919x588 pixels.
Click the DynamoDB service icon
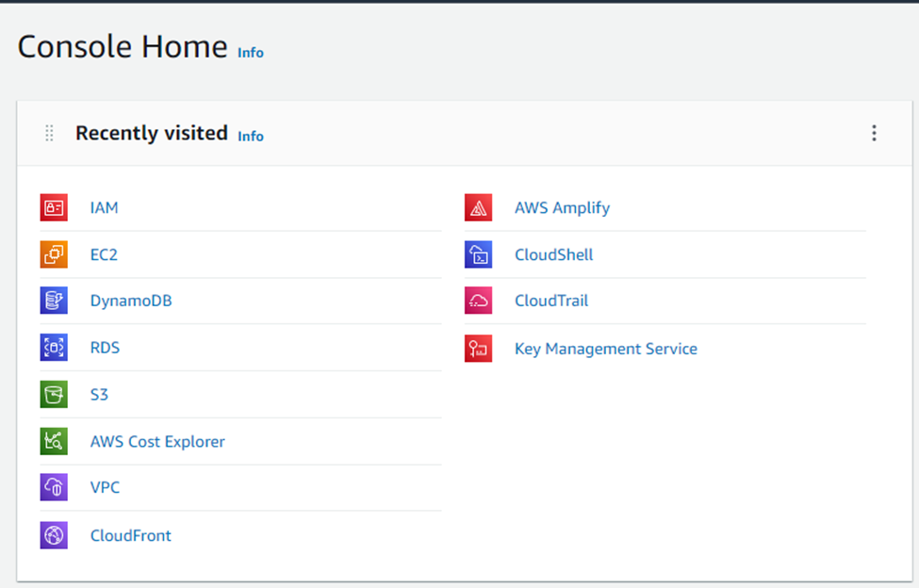pos(54,301)
